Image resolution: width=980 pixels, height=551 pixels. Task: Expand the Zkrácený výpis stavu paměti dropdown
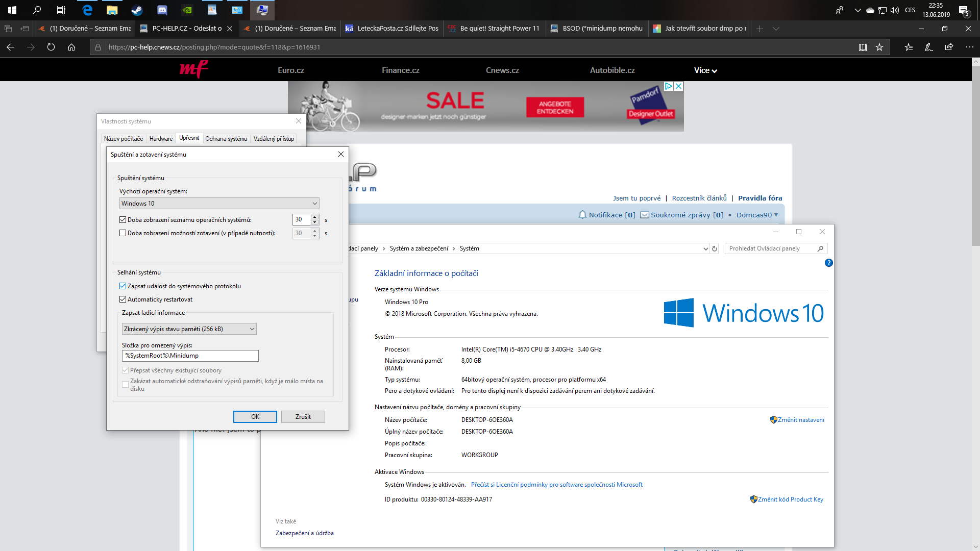click(189, 329)
